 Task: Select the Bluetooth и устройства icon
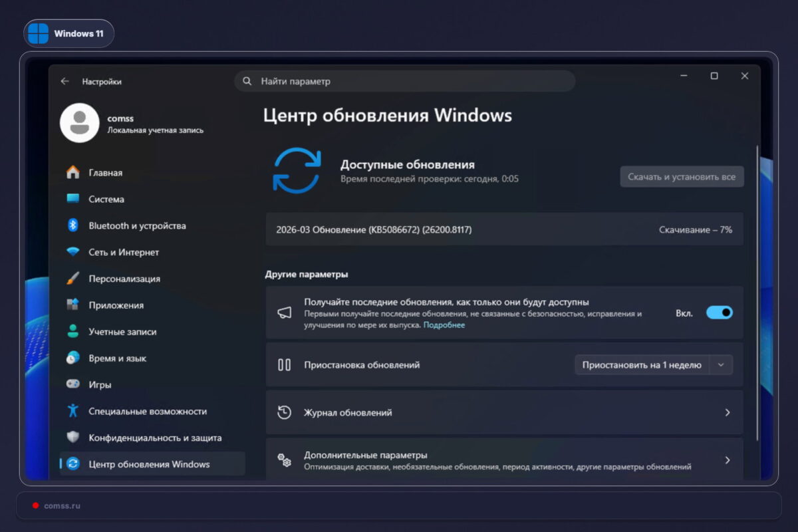pos(72,225)
